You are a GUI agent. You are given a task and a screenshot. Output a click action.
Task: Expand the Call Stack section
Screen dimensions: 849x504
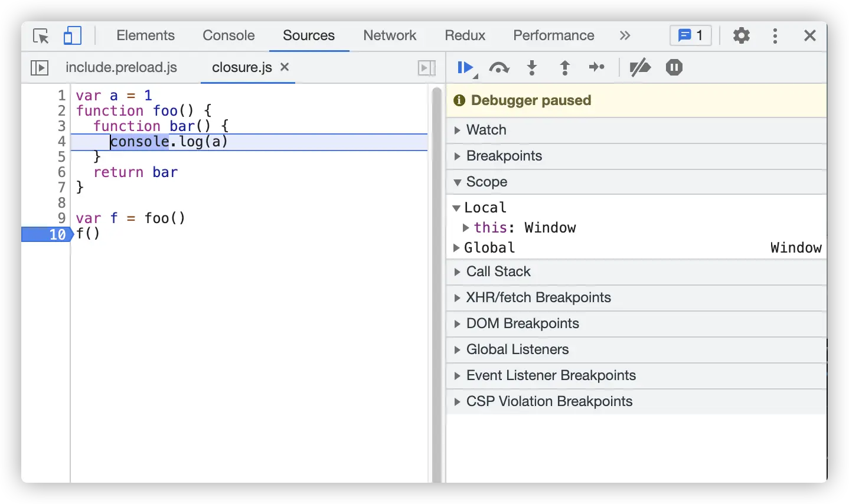(498, 271)
